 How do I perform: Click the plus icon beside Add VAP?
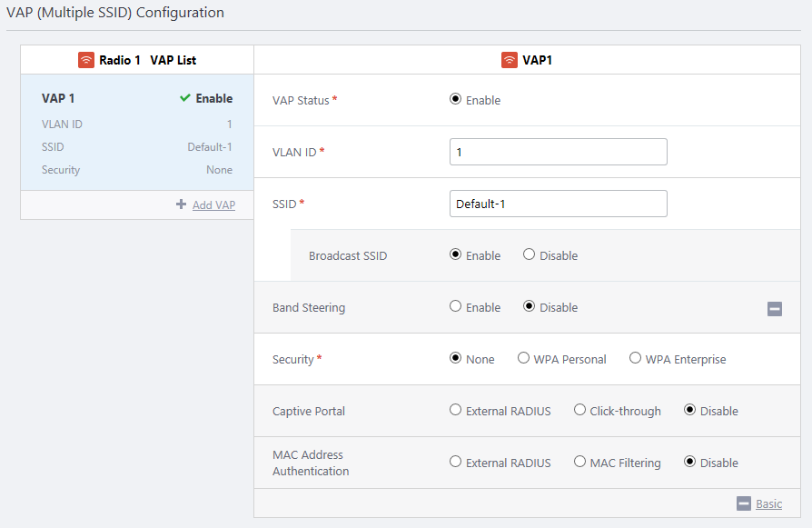(x=182, y=204)
